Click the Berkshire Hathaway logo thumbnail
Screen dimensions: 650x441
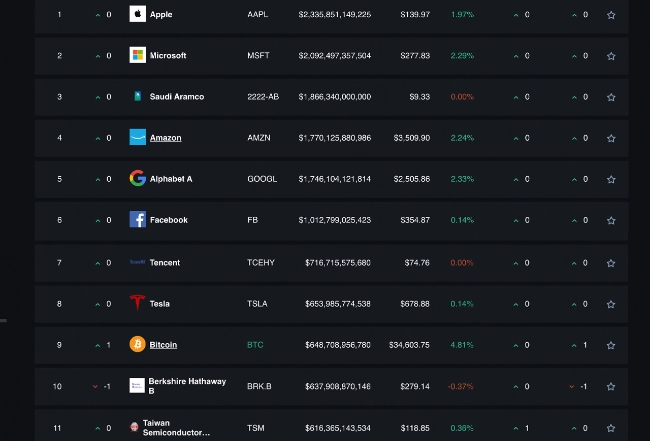[137, 386]
